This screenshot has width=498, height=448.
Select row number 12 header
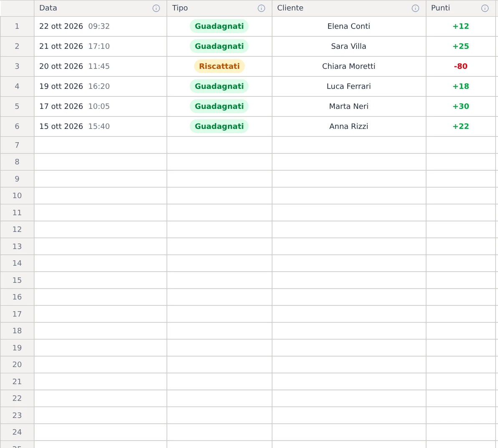[x=17, y=229]
